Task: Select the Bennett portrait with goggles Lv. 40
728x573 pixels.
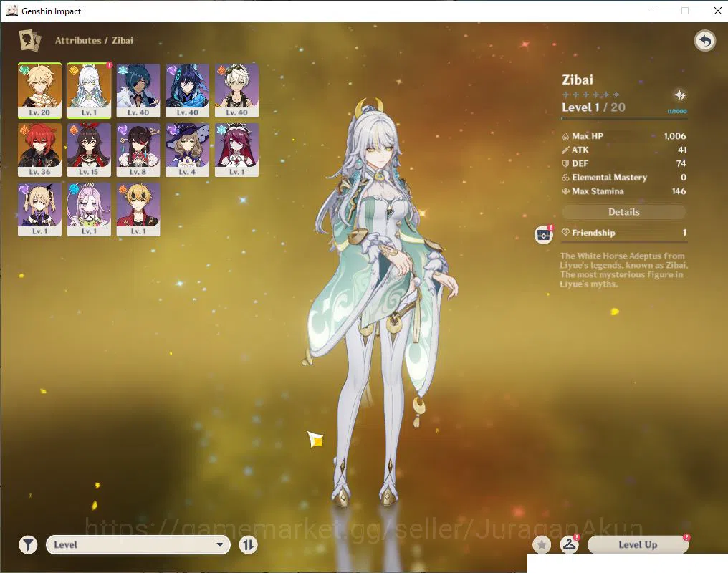Action: click(236, 90)
